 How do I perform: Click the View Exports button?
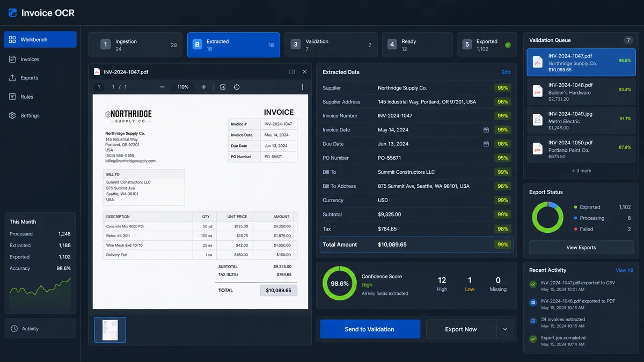click(x=581, y=247)
